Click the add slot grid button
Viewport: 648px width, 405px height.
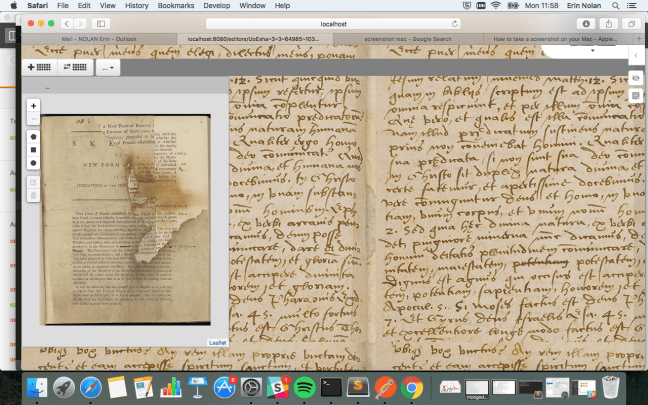click(x=39, y=67)
